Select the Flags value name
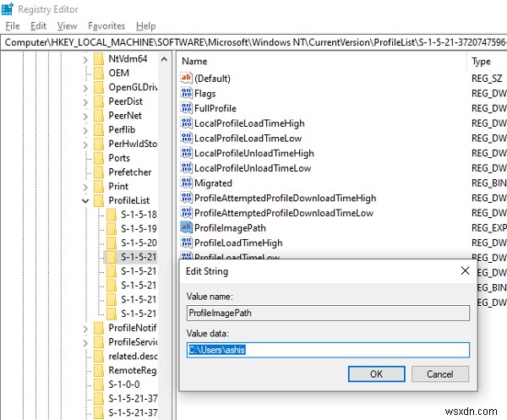This screenshot has height=420, width=507. coord(205,94)
